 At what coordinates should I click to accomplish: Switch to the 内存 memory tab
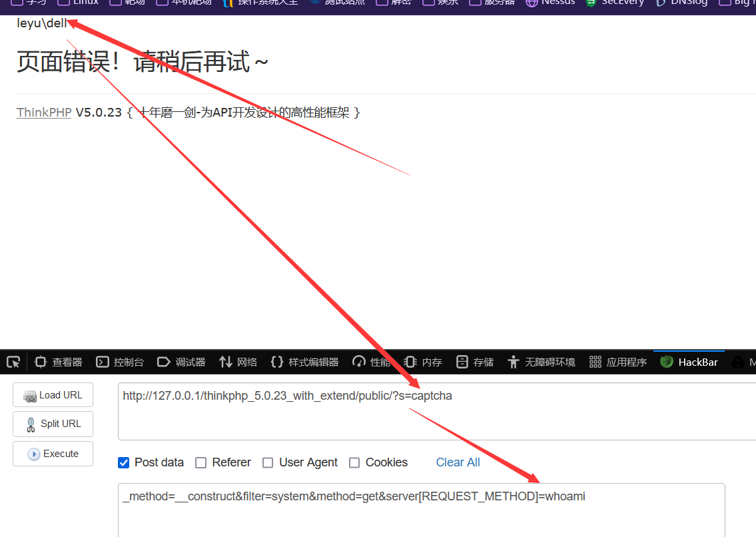(x=423, y=362)
